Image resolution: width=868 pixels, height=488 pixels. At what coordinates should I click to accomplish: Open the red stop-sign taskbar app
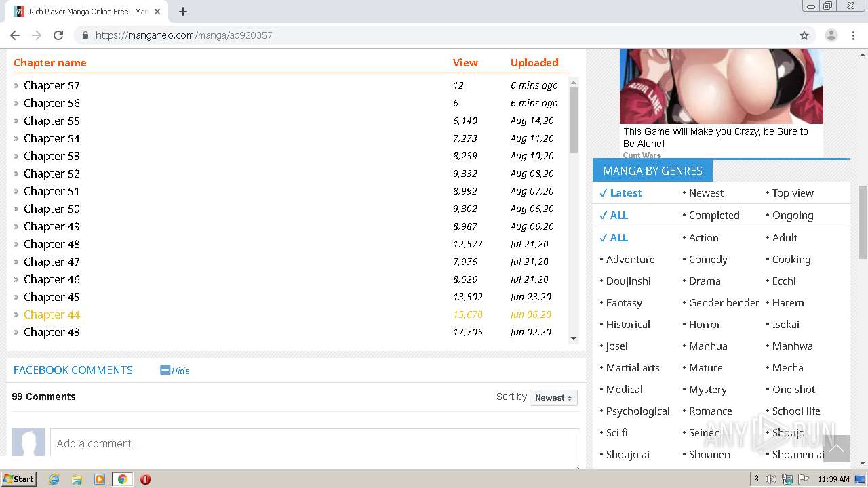tap(145, 479)
